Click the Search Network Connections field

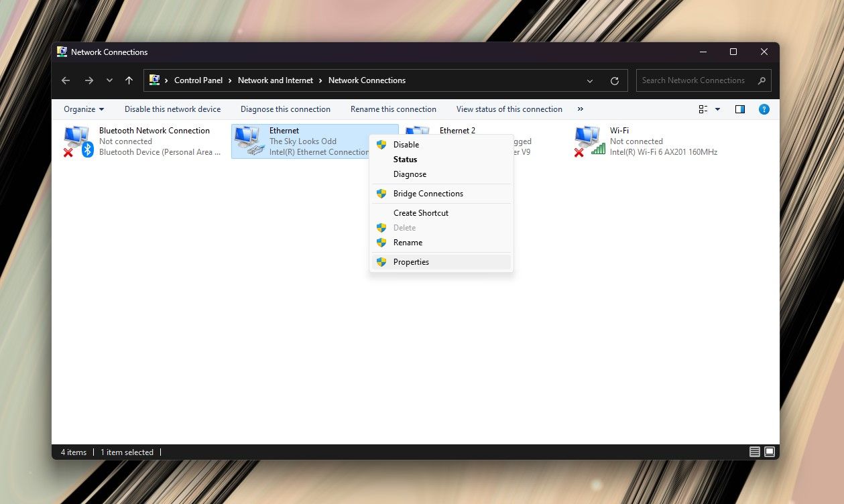click(694, 80)
